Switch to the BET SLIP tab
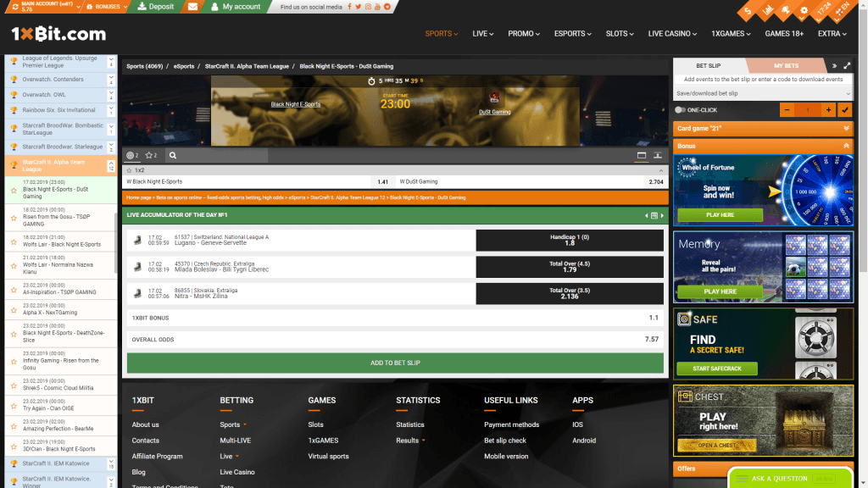The height and width of the screenshot is (488, 868). point(709,66)
